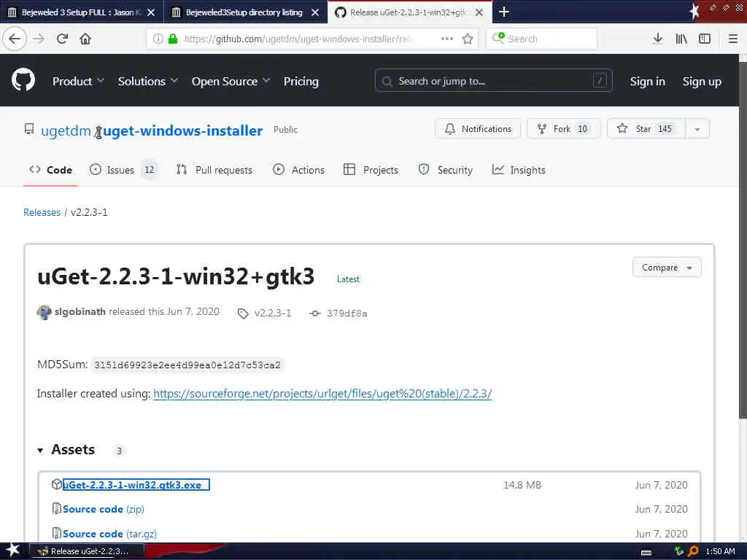Open a new browser tab
This screenshot has width=747, height=560.
pos(503,12)
